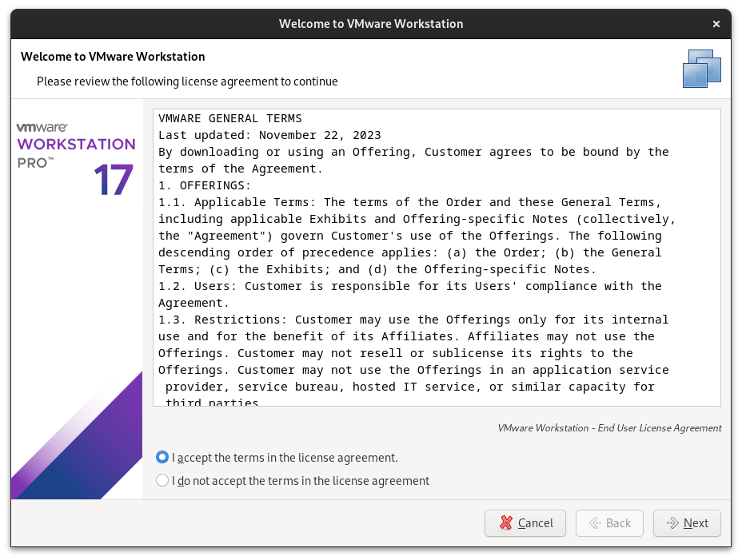
Task: Click inside the license agreement text area
Action: click(x=437, y=258)
